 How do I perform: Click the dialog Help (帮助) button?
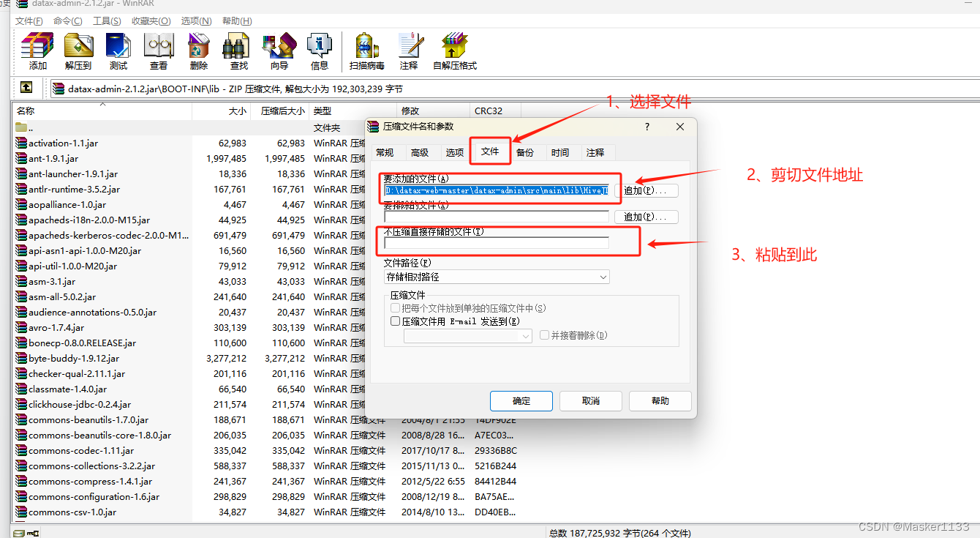pos(660,400)
